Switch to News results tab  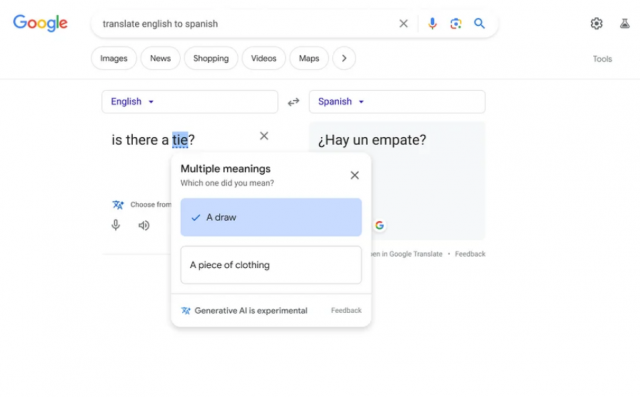(160, 58)
